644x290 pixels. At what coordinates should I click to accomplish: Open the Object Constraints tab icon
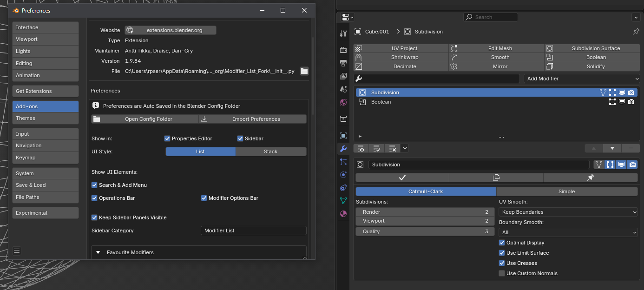(343, 188)
